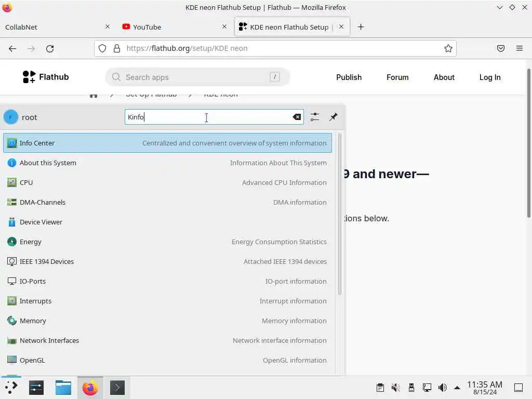Show desktop via taskbar corner button
532x399 pixels.
pos(518,388)
